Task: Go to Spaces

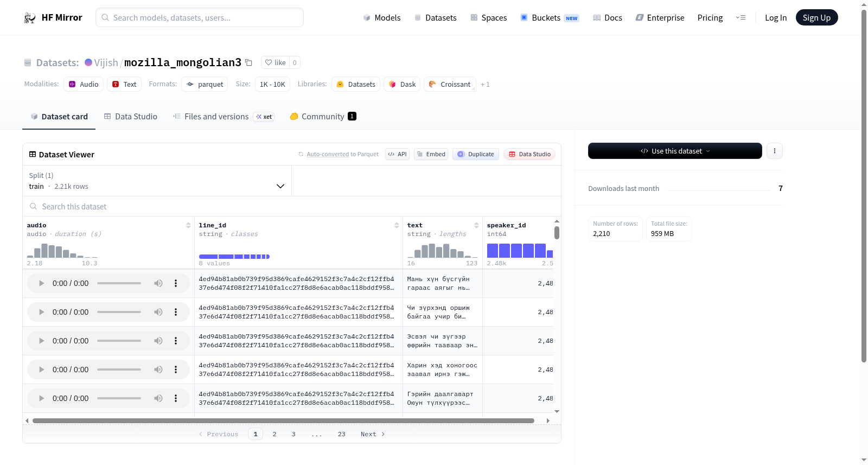Action: 488,18
